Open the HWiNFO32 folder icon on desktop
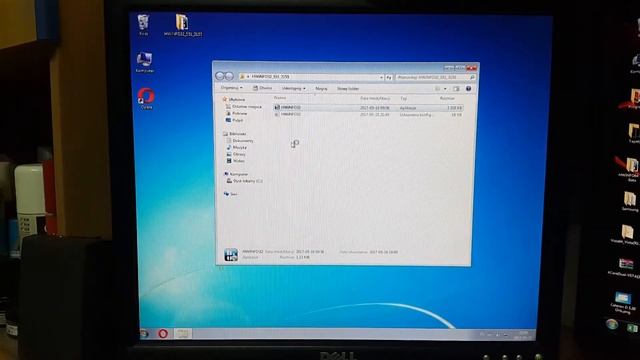This screenshot has height=360, width=640. [x=182, y=22]
